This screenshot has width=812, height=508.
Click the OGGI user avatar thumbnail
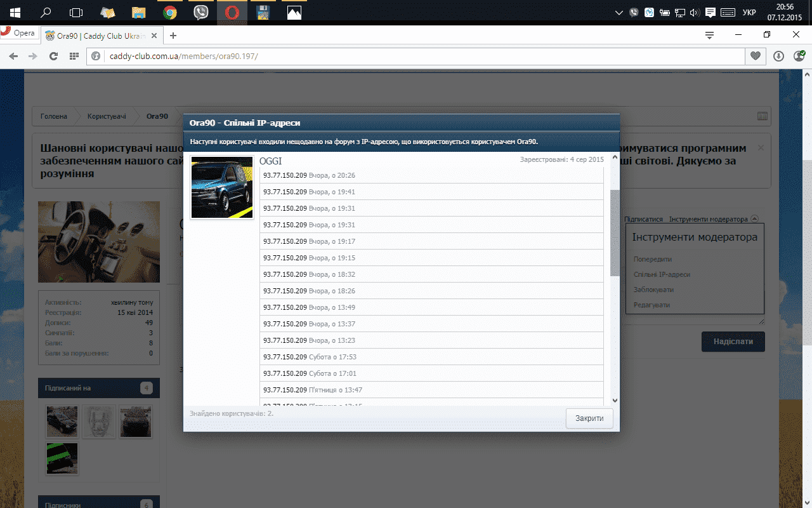tap(222, 187)
